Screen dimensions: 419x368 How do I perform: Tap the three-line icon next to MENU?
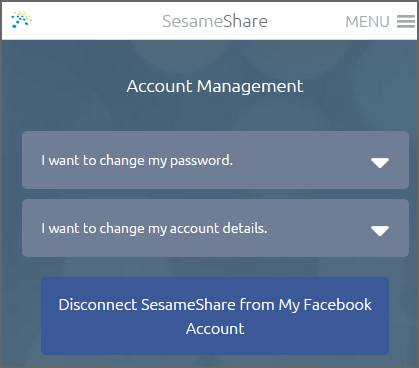point(406,22)
